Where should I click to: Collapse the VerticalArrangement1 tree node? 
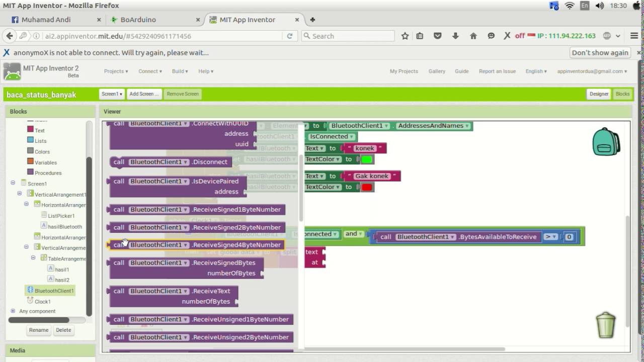(x=20, y=194)
